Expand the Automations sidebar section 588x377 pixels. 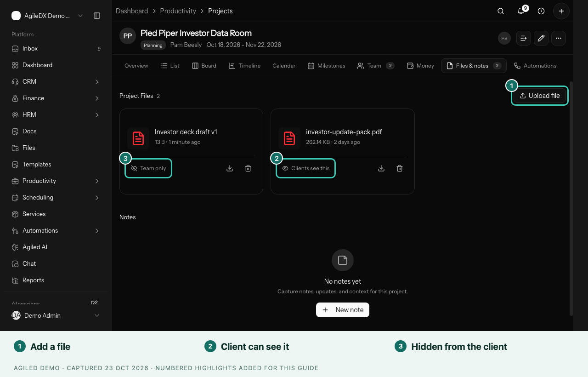[x=97, y=231]
